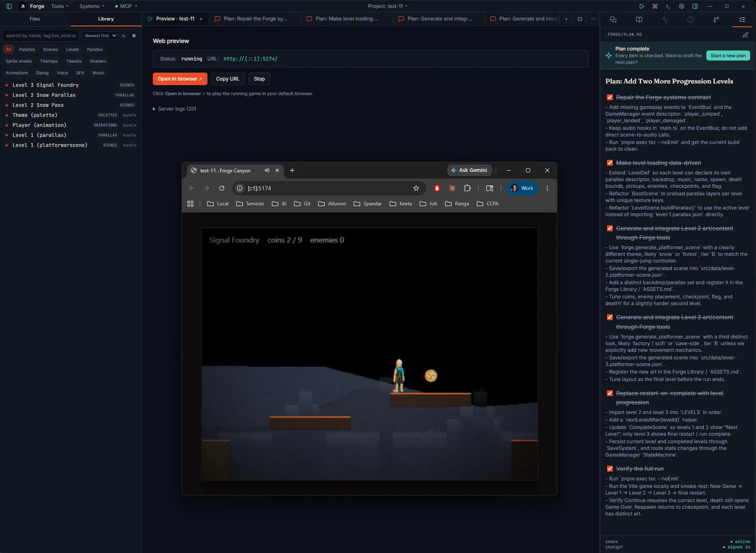Toggle the left sidebar panel icon
The width and height of the screenshot is (756, 553).
click(x=9, y=6)
